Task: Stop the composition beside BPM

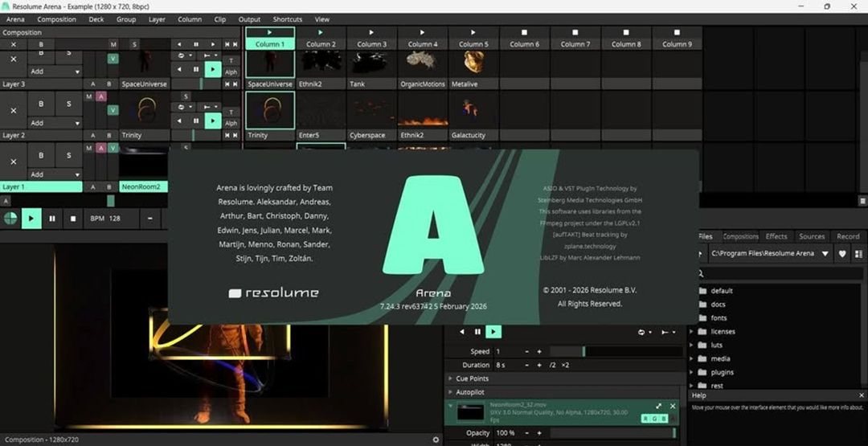Action: point(72,219)
